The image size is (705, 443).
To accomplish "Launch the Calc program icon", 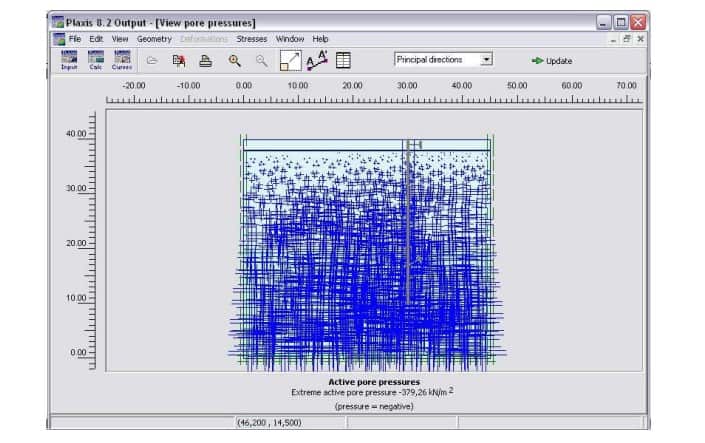I will (95, 60).
